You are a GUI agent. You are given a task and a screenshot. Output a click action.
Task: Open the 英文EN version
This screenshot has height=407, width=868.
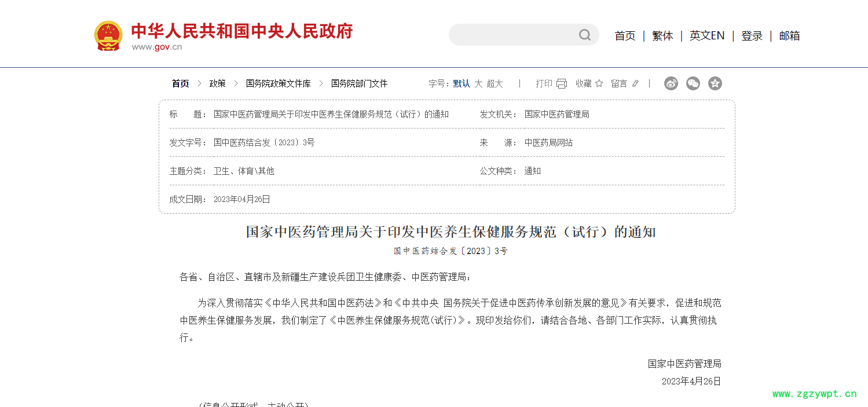(706, 36)
